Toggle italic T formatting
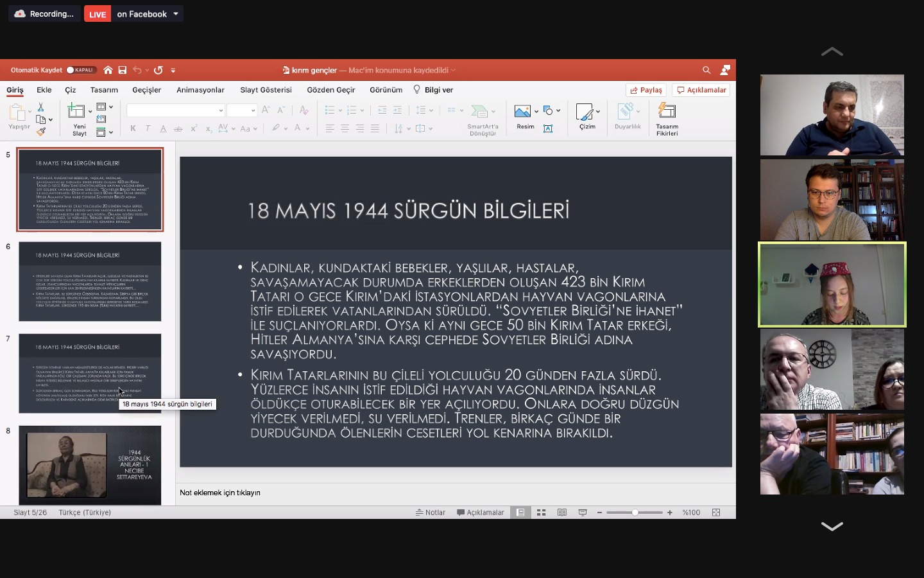Screen dimensions: 924x578 point(148,128)
